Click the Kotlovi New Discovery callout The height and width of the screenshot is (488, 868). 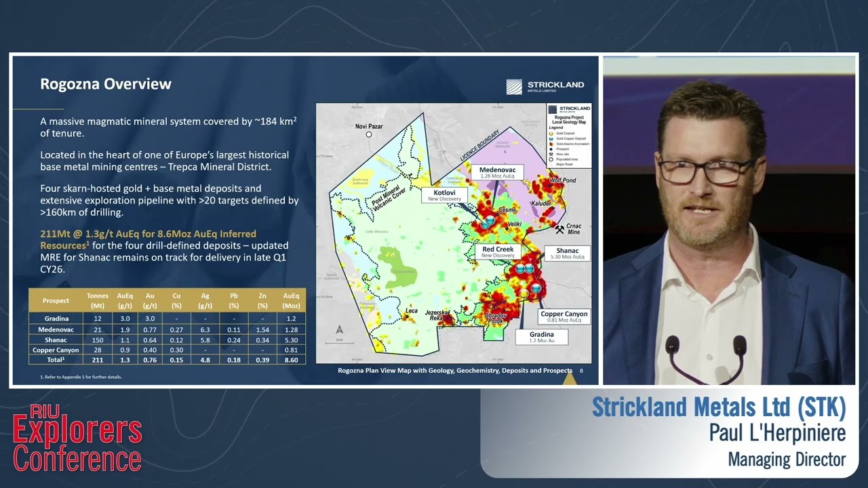click(x=445, y=195)
